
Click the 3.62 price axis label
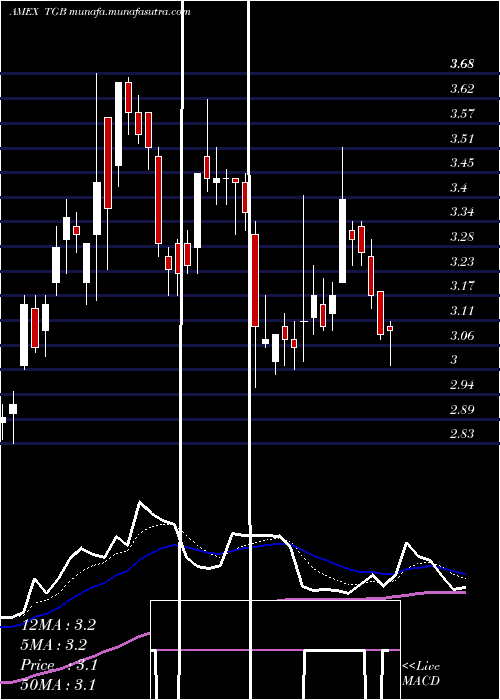click(x=462, y=89)
